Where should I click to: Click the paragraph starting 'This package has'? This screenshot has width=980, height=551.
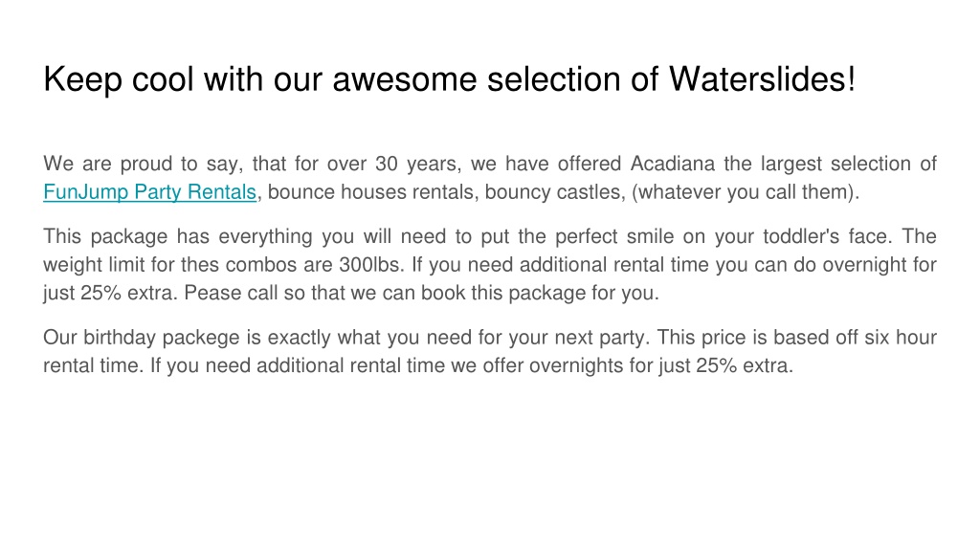pyautogui.click(x=490, y=264)
